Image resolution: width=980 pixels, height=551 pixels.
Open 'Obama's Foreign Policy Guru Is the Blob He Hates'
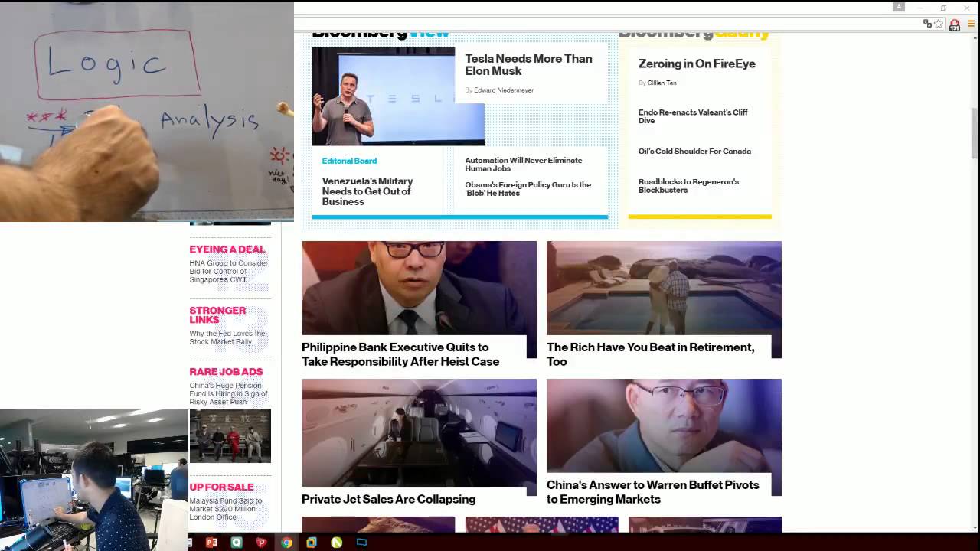coord(528,189)
